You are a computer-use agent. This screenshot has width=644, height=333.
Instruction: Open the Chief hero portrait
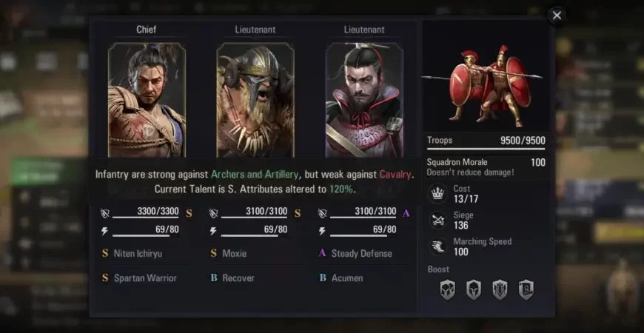147,100
